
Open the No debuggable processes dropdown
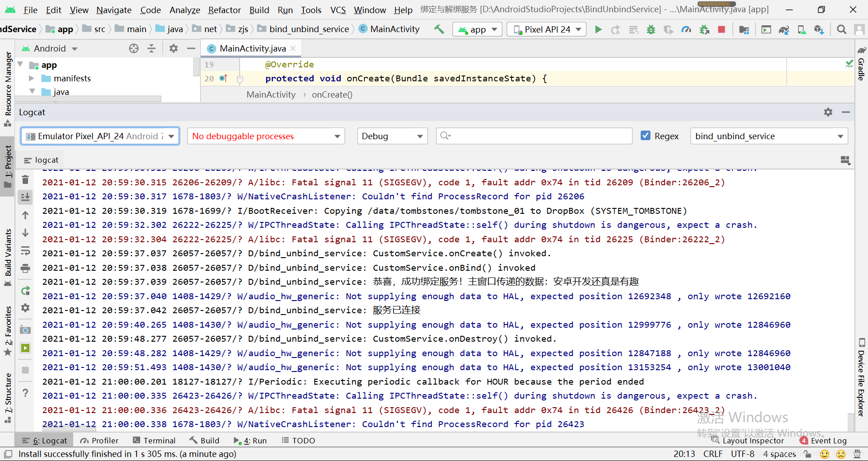pos(266,136)
